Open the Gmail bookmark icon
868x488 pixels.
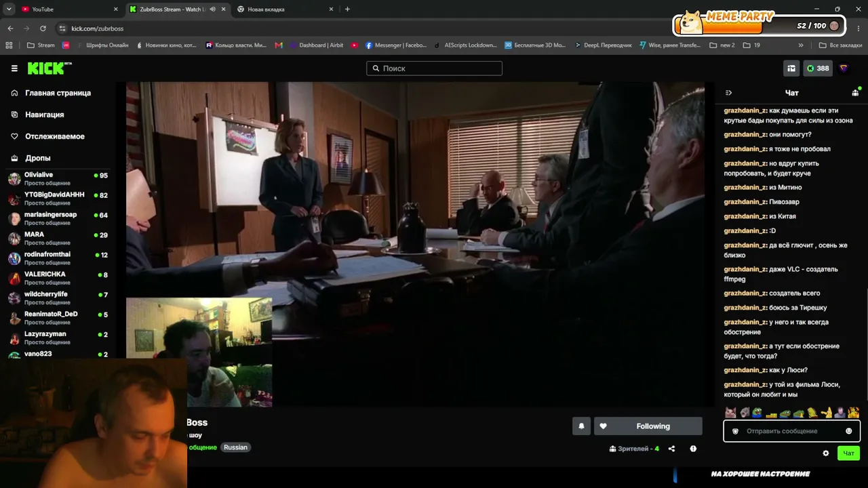279,45
